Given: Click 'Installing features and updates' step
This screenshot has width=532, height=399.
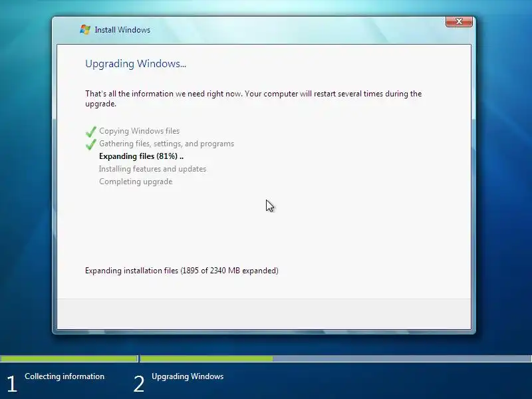Looking at the screenshot, I should [x=153, y=169].
